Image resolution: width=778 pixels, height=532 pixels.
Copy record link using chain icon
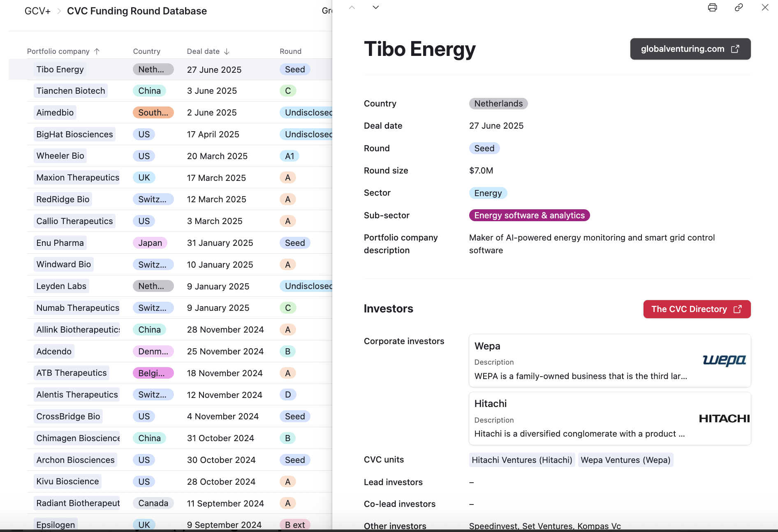(x=739, y=7)
